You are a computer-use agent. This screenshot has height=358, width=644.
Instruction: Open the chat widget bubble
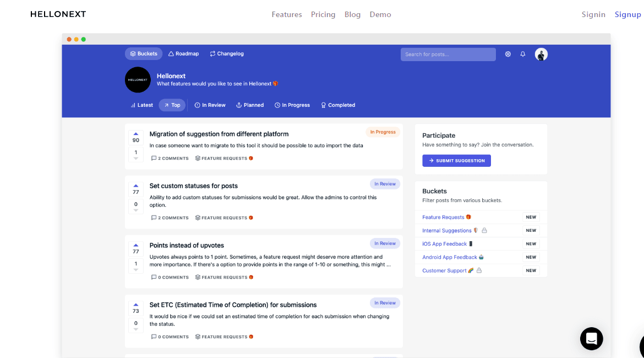(591, 339)
